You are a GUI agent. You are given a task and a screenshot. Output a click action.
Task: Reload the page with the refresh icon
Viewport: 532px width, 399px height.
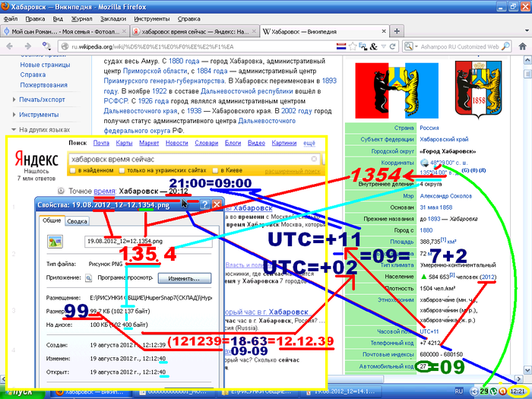coord(393,46)
